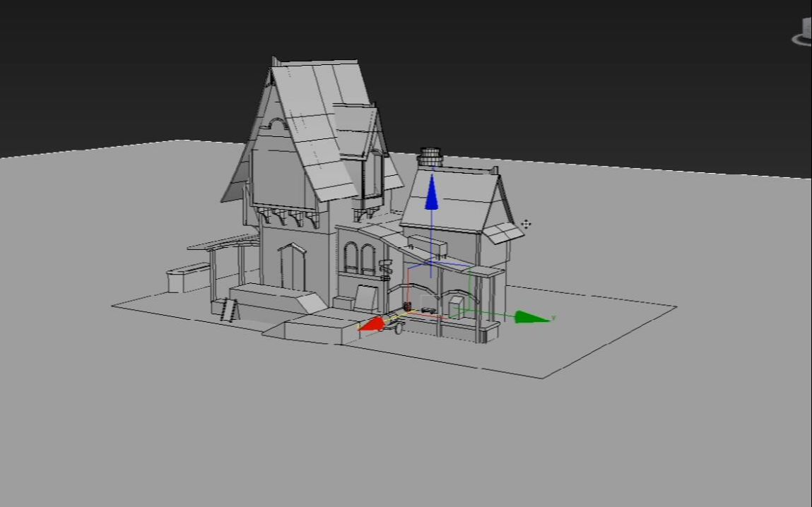The height and width of the screenshot is (507, 812).
Task: Select the chimney on the smaller roof
Action: (431, 155)
